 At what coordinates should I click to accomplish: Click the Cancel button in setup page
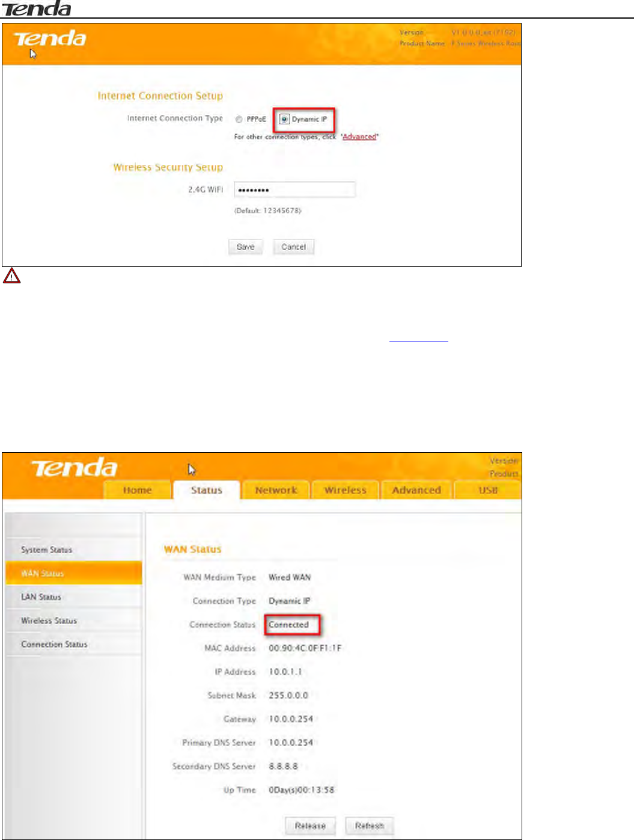(x=293, y=247)
